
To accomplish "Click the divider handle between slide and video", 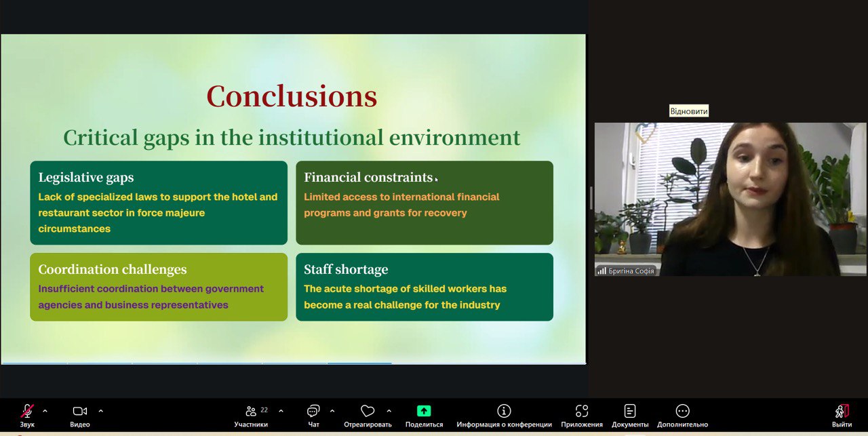I will pos(591,198).
